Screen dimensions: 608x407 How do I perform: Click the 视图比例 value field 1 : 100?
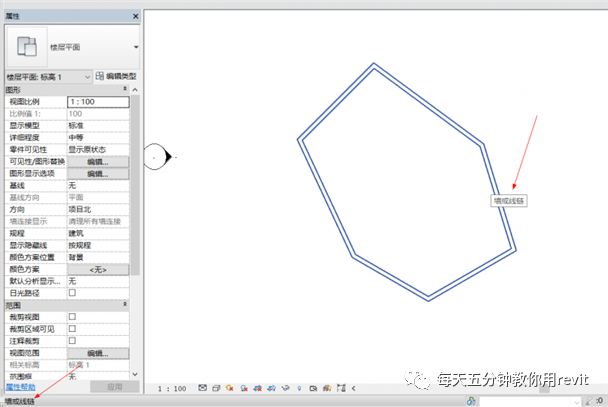(98, 102)
